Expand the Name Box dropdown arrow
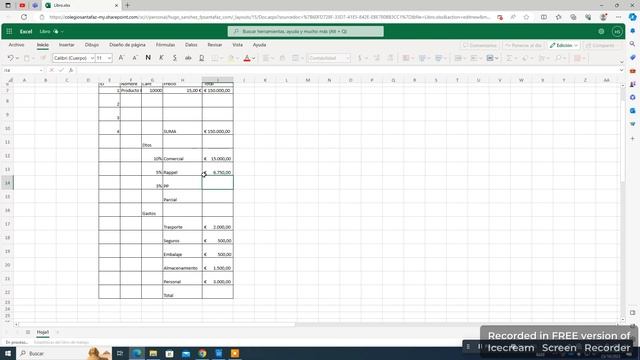This screenshot has height=360, width=640. (41, 70)
